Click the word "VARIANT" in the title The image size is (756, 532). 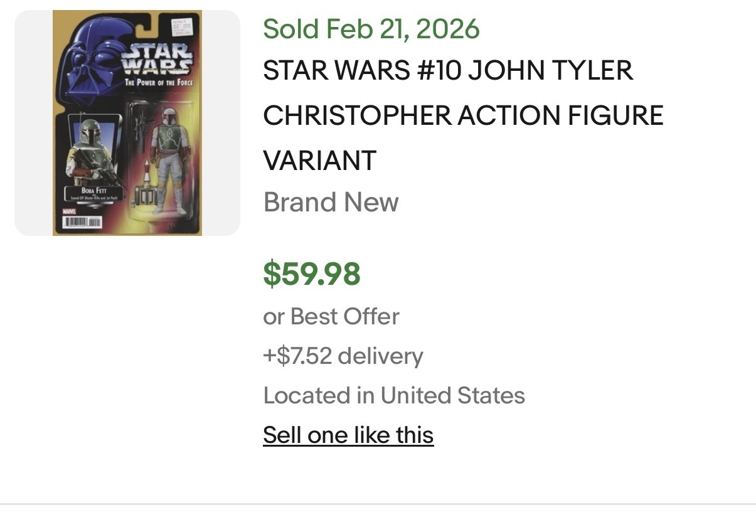pyautogui.click(x=319, y=161)
